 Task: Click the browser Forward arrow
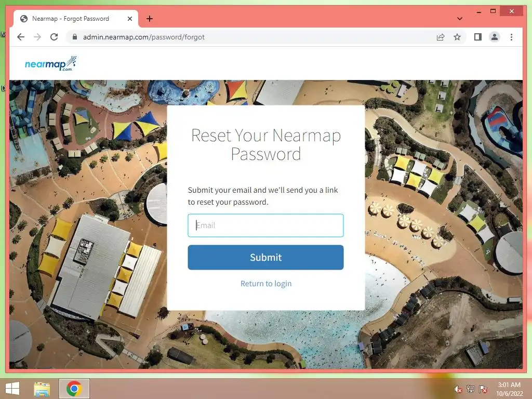pos(37,37)
